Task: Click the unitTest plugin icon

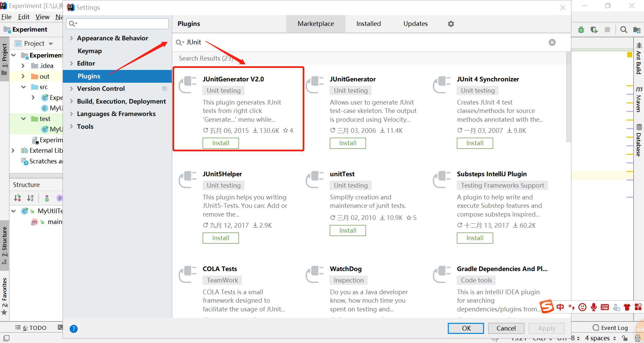Action: click(315, 180)
